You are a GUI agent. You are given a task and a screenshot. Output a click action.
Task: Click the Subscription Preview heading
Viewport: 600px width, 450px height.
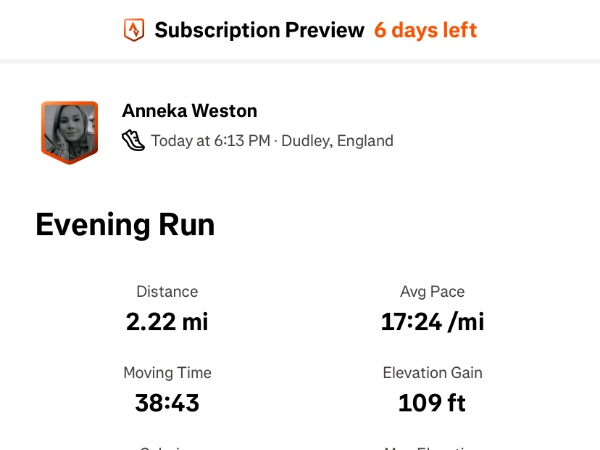point(259,30)
